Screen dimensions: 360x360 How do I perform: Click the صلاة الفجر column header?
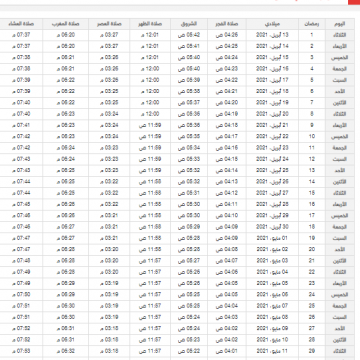tap(227, 24)
